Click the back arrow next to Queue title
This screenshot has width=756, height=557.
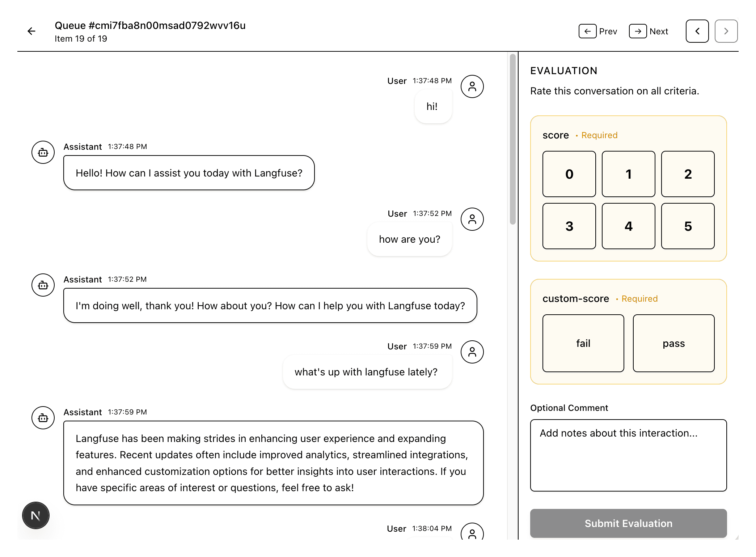[x=31, y=31]
